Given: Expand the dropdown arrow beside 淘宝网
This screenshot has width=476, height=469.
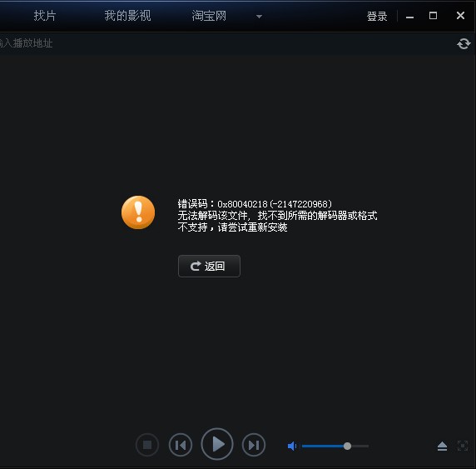Looking at the screenshot, I should pyautogui.click(x=259, y=17).
